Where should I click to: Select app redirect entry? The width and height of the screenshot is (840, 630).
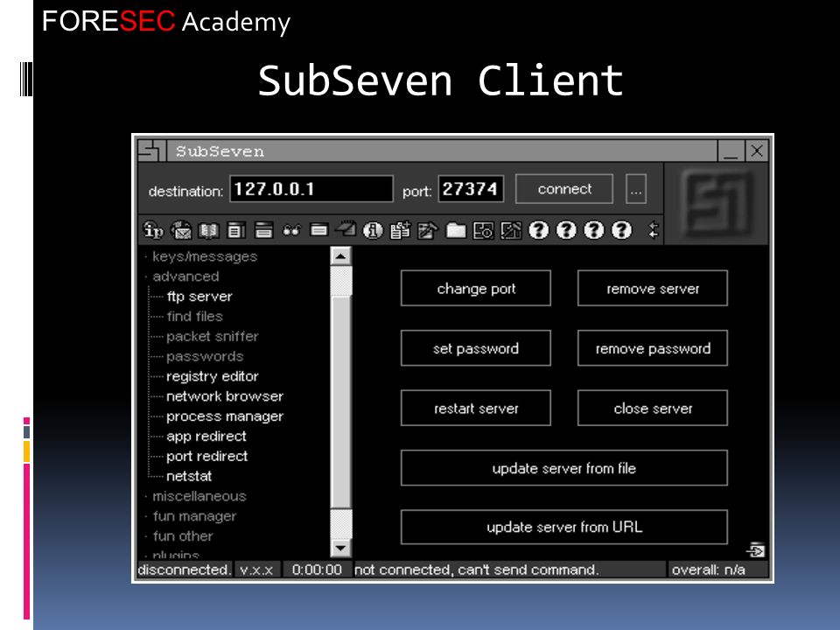(x=206, y=437)
